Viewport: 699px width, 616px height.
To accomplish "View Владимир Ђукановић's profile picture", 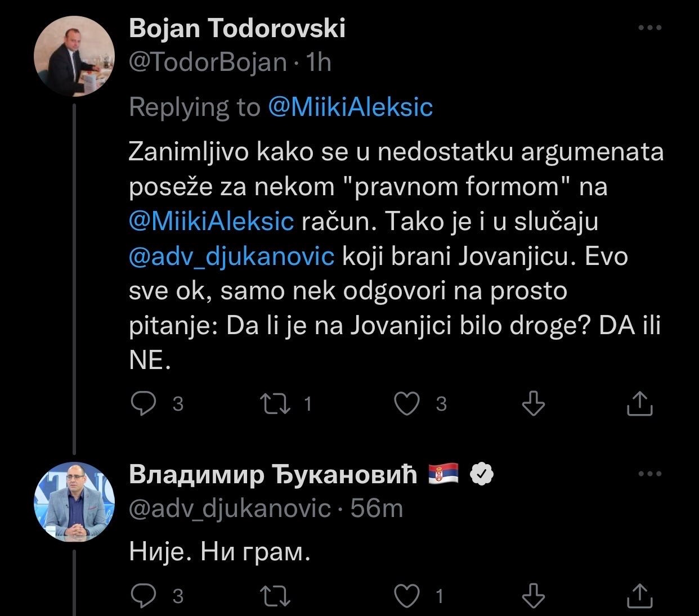I will click(x=74, y=502).
